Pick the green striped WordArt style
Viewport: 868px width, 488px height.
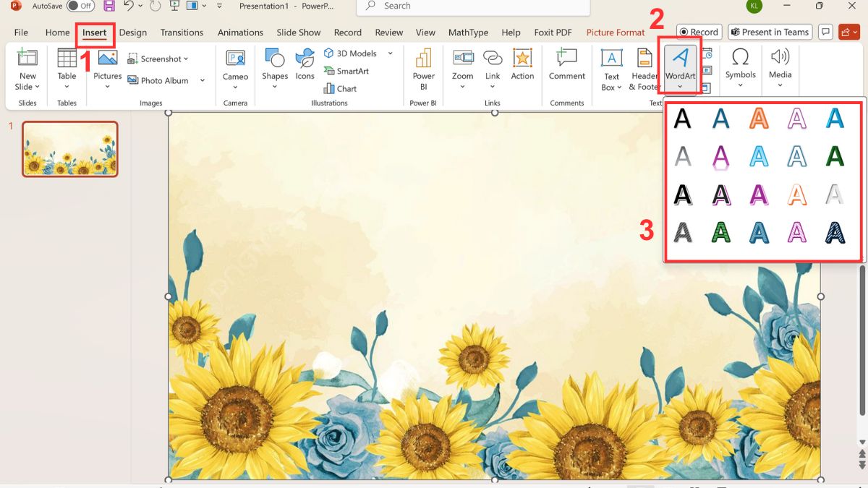720,231
